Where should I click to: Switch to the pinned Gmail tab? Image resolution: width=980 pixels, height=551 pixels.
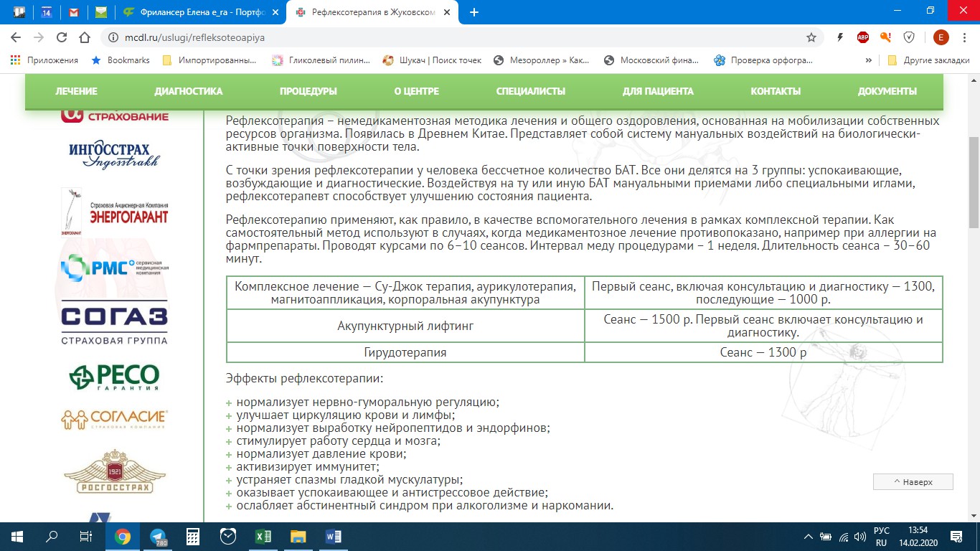tap(73, 12)
